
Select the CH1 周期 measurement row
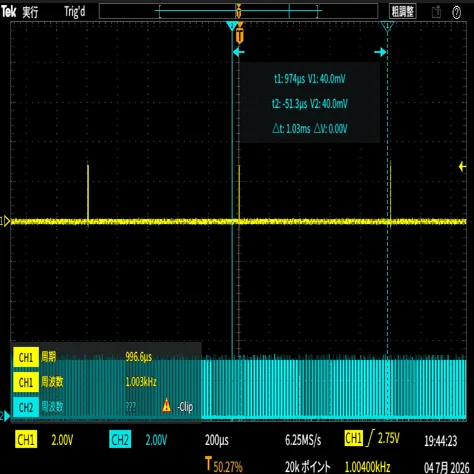[107, 357]
